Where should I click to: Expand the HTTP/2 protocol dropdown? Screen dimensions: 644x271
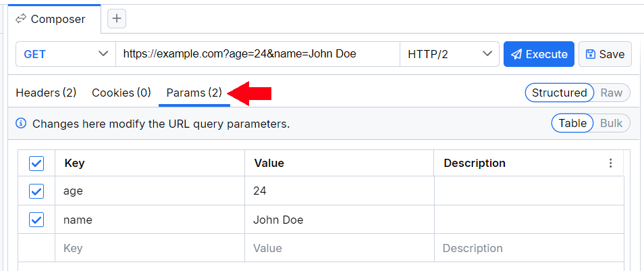pyautogui.click(x=450, y=54)
